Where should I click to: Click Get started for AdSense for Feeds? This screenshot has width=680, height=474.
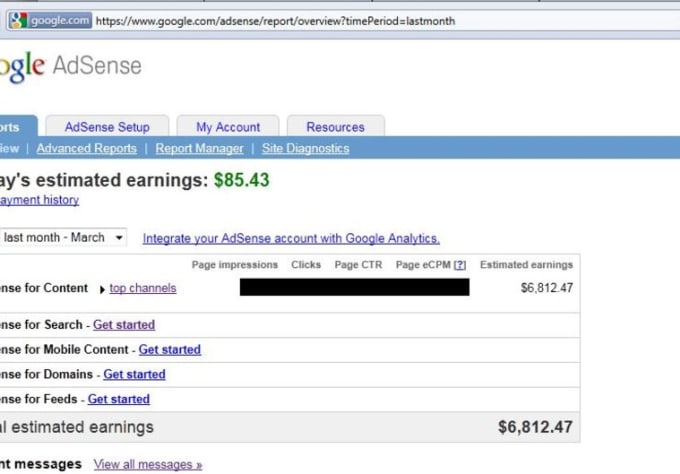coord(119,399)
